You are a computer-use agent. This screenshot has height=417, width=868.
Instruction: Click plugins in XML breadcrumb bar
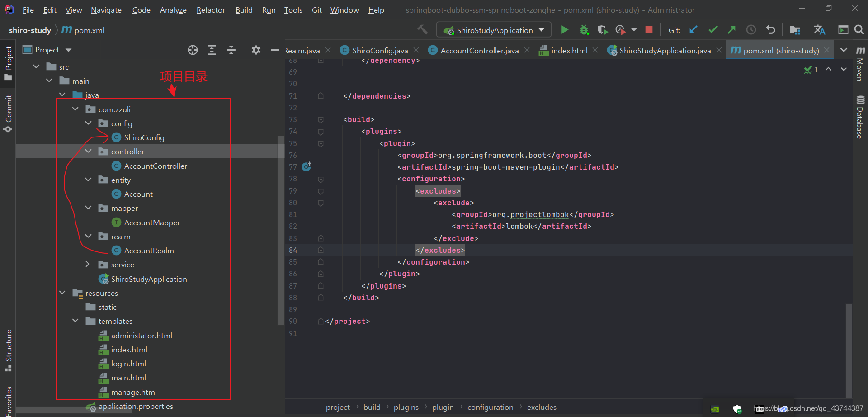pos(406,408)
